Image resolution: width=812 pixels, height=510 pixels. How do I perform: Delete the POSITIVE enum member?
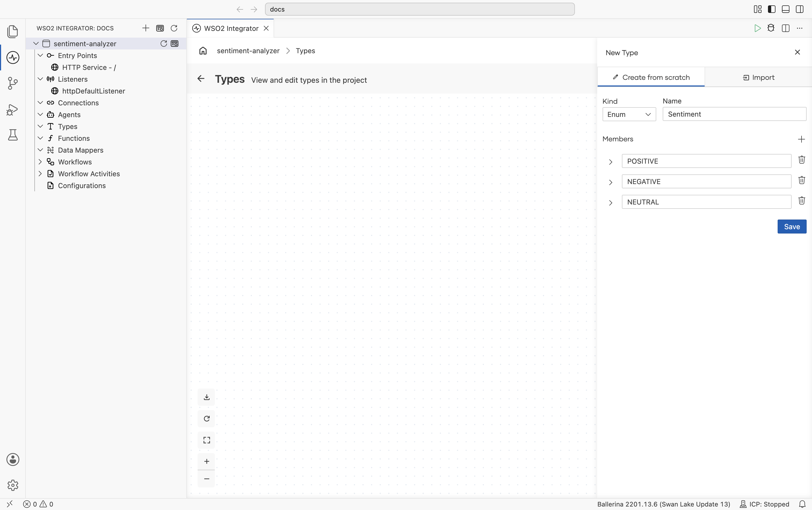[x=802, y=160]
